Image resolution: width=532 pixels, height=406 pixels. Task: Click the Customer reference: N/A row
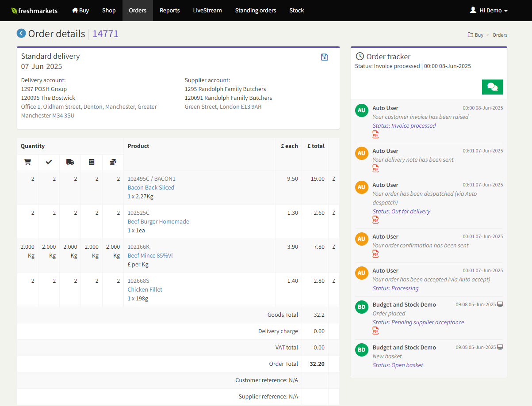click(178, 380)
